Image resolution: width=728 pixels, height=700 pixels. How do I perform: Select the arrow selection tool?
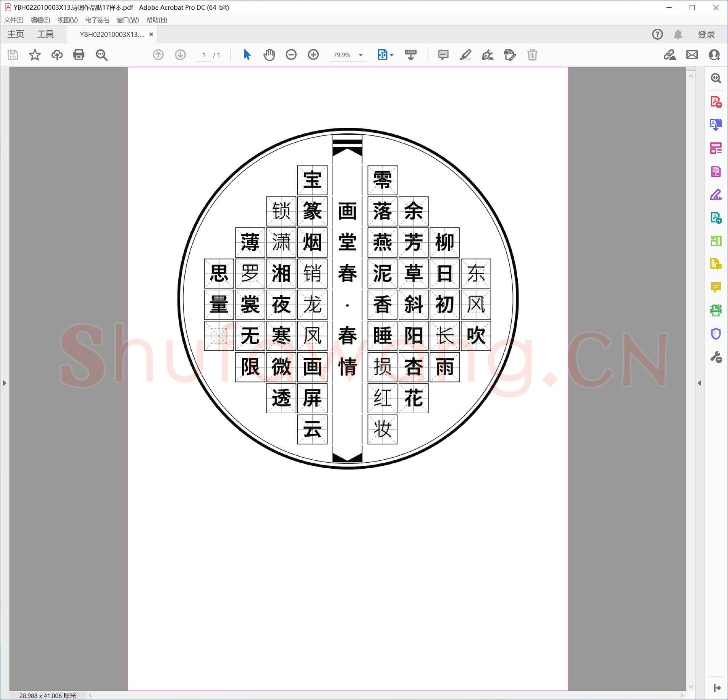(247, 55)
